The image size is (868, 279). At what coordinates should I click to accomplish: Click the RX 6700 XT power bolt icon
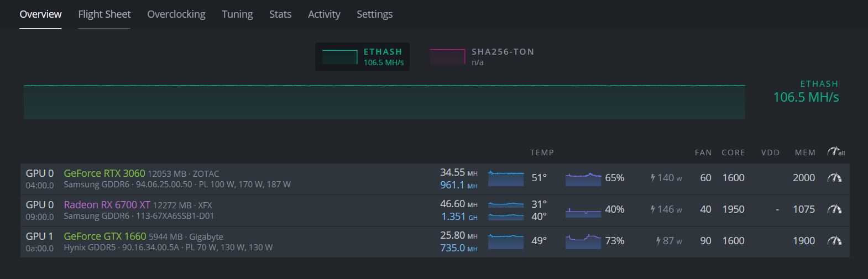point(652,209)
